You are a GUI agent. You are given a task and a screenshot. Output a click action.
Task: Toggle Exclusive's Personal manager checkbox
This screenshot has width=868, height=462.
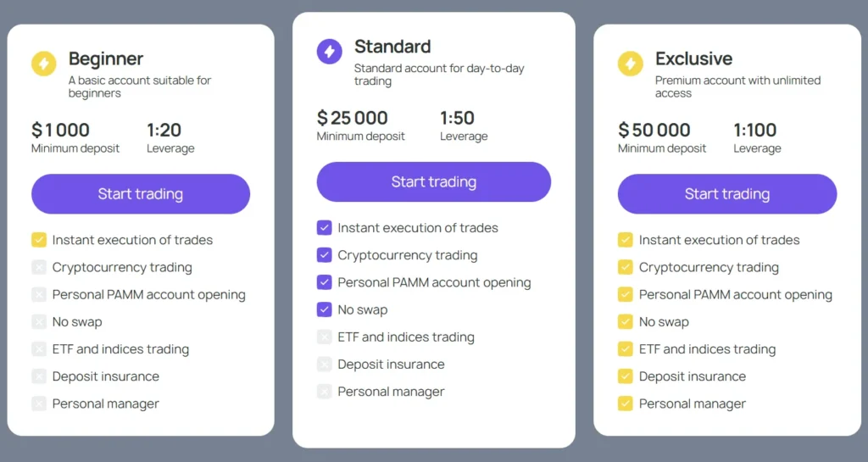point(626,404)
